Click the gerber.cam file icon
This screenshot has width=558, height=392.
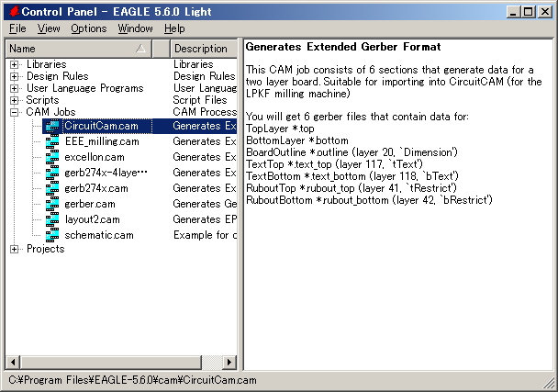(x=52, y=204)
